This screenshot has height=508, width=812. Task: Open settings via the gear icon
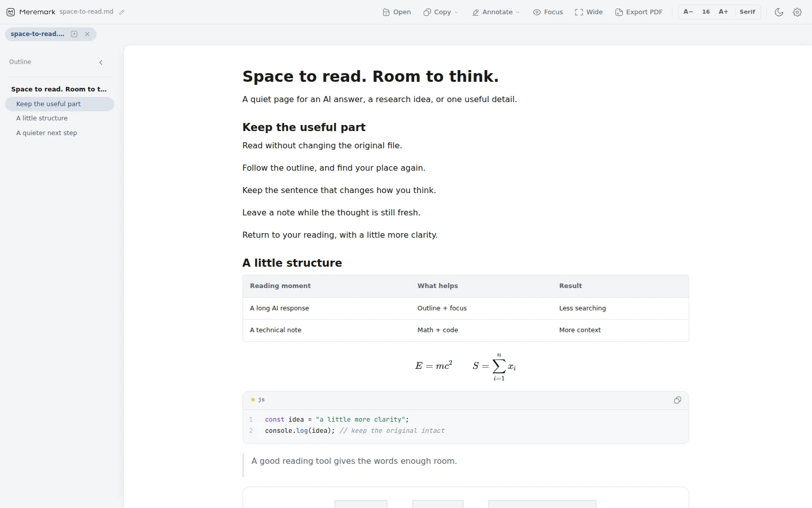coord(797,12)
